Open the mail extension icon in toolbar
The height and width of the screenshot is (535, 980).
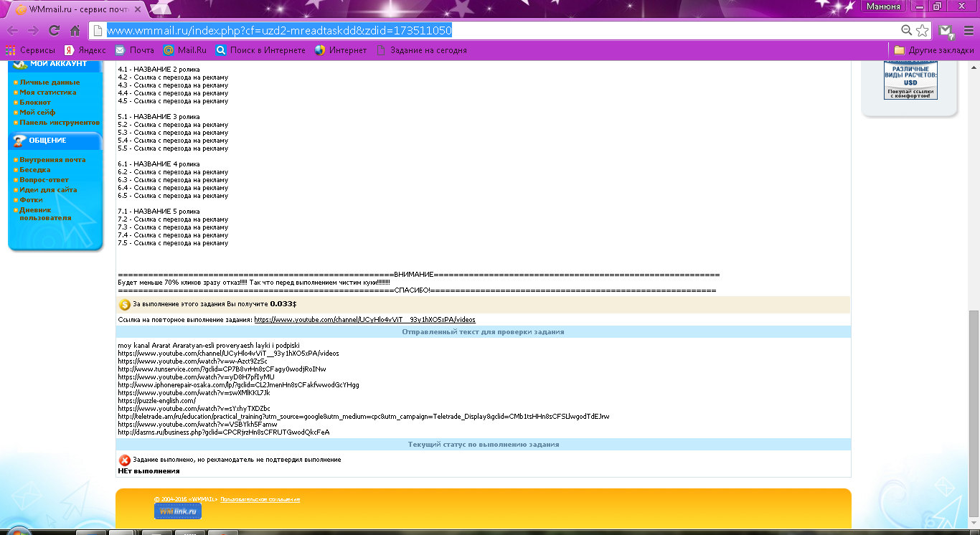[946, 31]
